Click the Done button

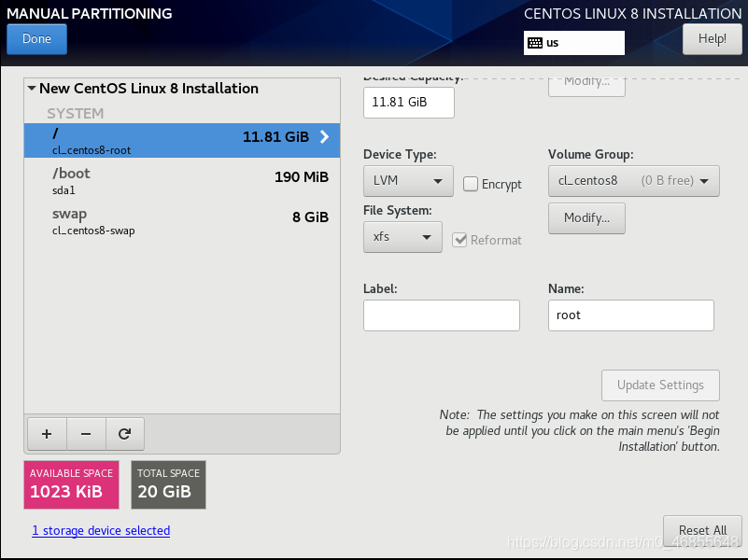(x=36, y=39)
